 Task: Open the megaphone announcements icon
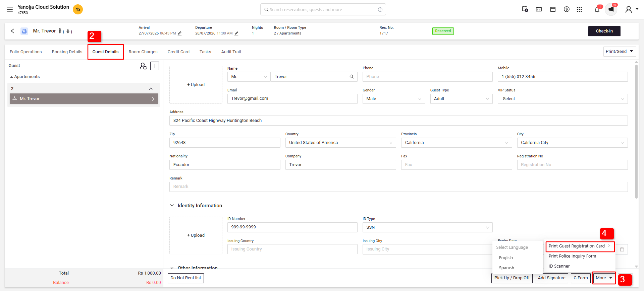[611, 9]
